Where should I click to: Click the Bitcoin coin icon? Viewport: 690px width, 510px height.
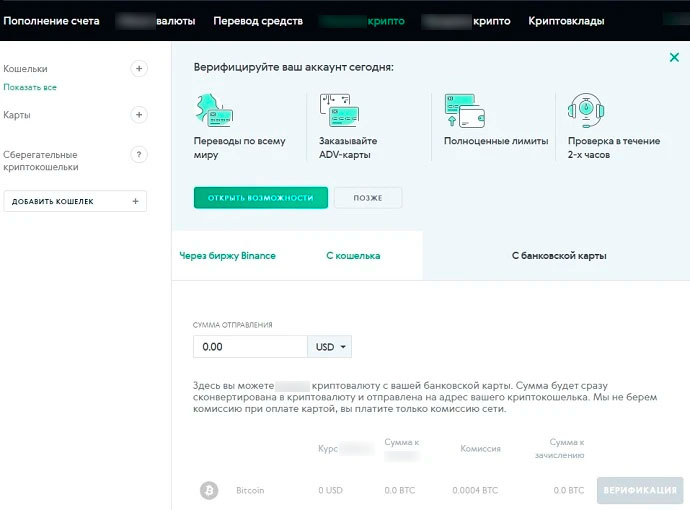tap(209, 491)
